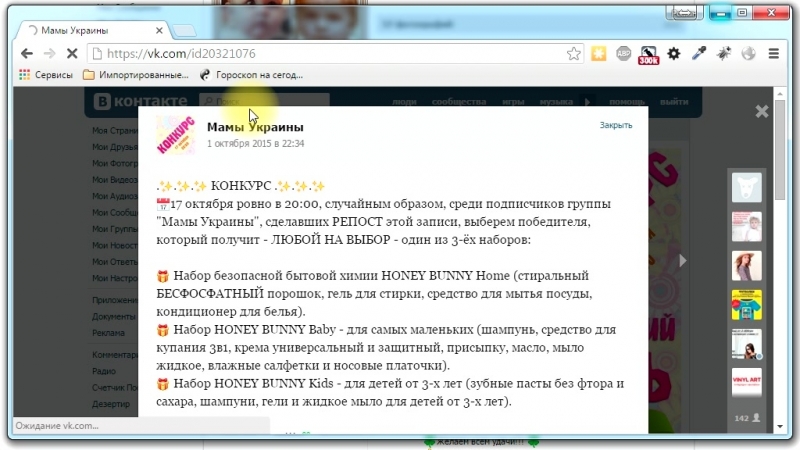Open сообщества in VK top menu
The image size is (800, 450).
point(459,102)
